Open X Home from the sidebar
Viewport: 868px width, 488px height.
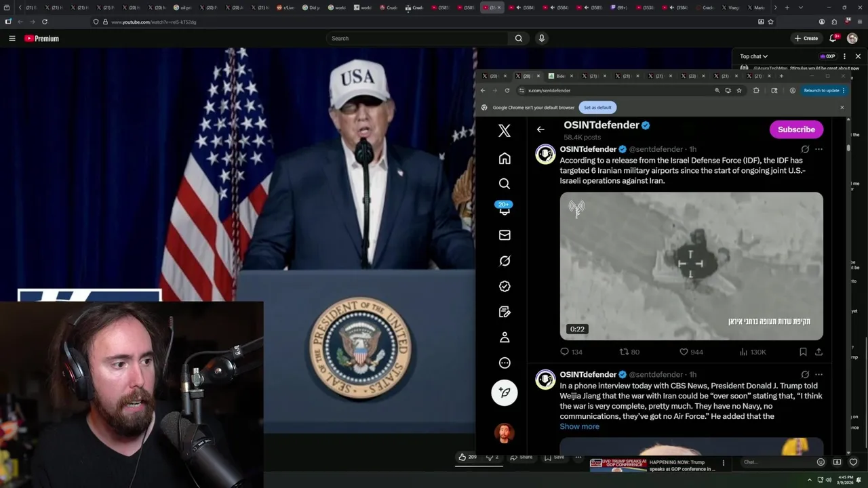point(505,159)
